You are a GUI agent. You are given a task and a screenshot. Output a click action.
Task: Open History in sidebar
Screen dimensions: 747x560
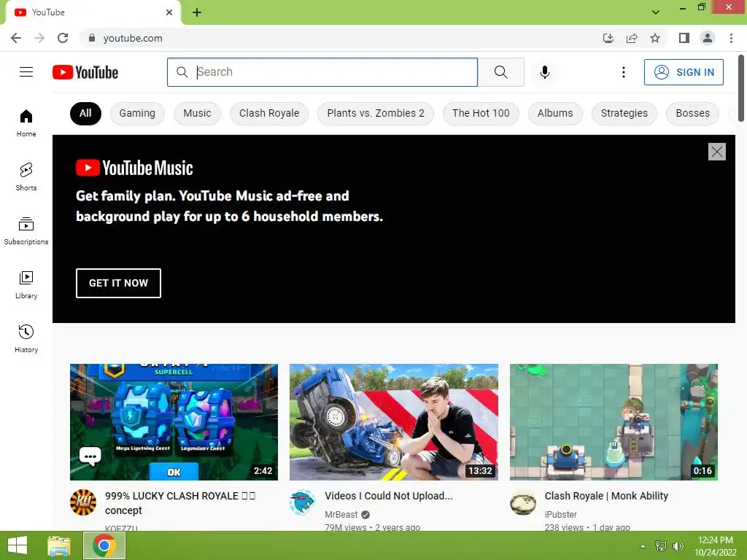coord(26,338)
